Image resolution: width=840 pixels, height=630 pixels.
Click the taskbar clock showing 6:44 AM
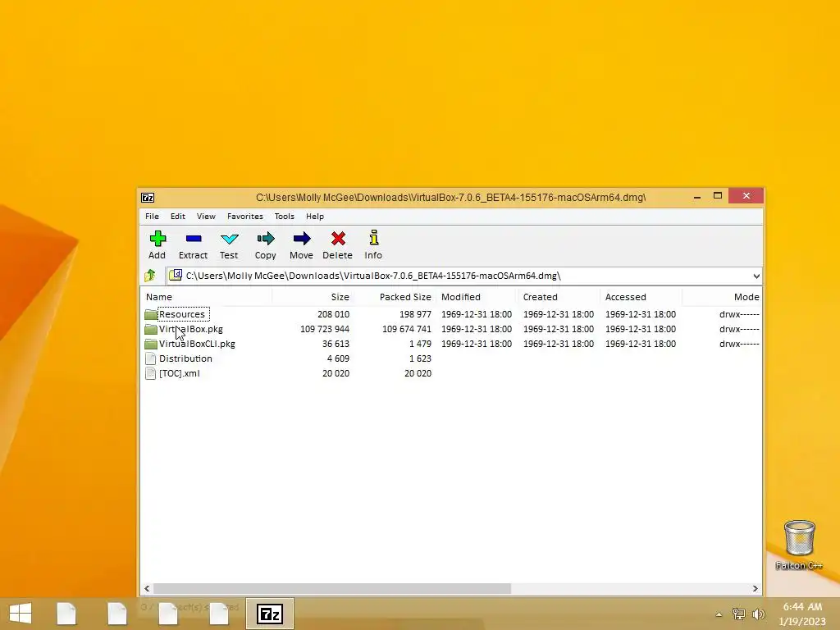(802, 607)
